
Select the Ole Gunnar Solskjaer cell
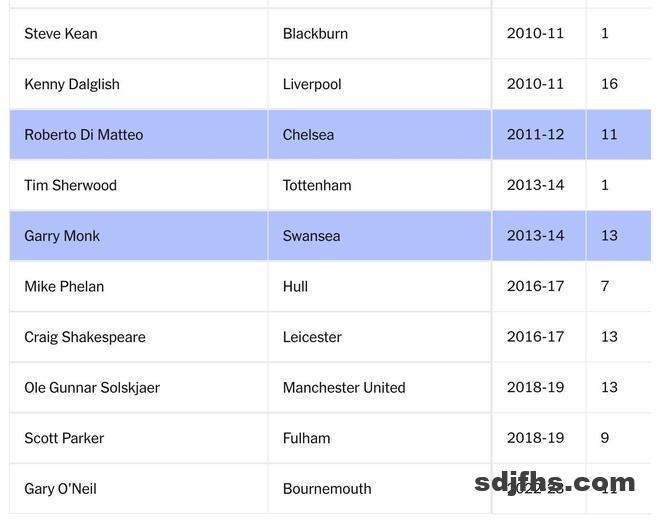(92, 388)
